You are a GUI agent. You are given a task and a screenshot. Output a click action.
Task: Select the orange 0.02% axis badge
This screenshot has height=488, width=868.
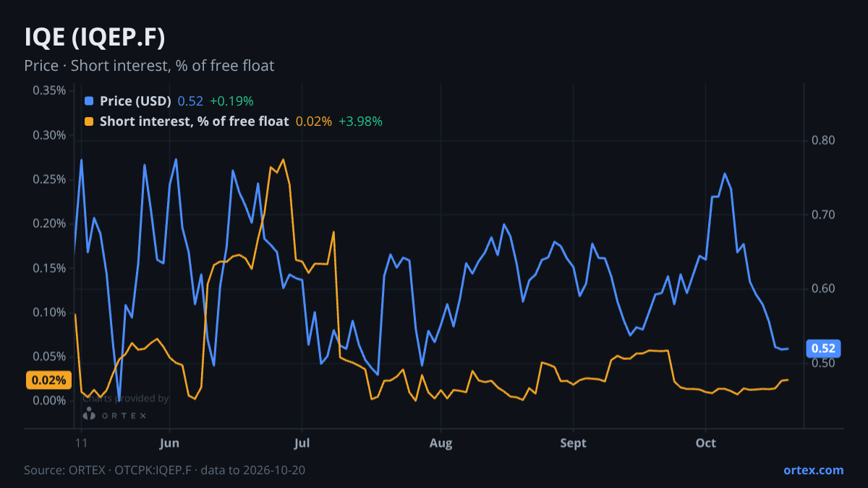(49, 380)
